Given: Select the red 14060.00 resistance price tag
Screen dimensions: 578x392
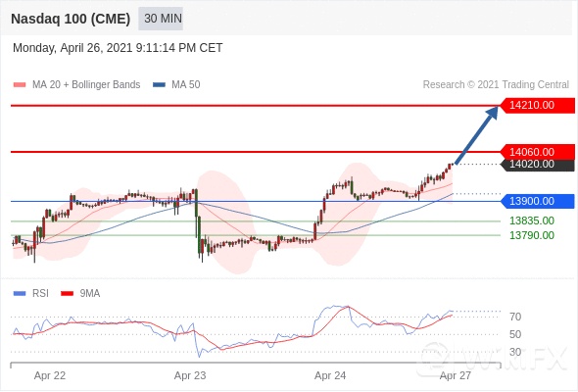Looking at the screenshot, I should click(537, 152).
